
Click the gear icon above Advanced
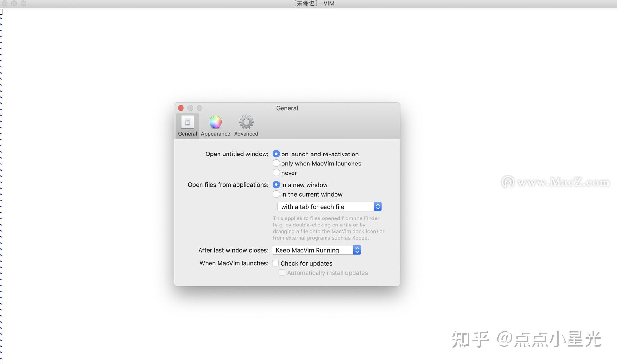pos(246,121)
